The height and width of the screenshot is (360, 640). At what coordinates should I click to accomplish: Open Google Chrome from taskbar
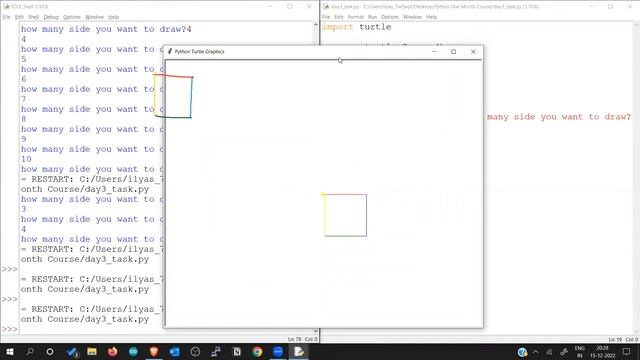[x=257, y=351]
